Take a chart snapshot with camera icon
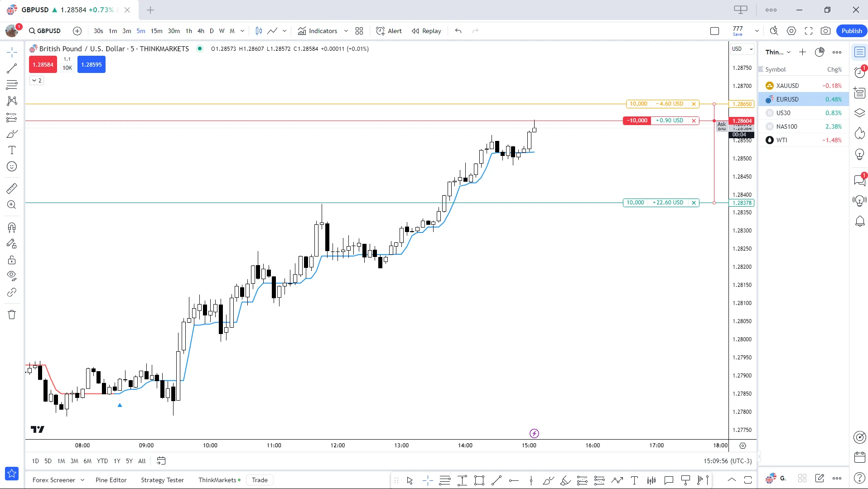 point(825,31)
